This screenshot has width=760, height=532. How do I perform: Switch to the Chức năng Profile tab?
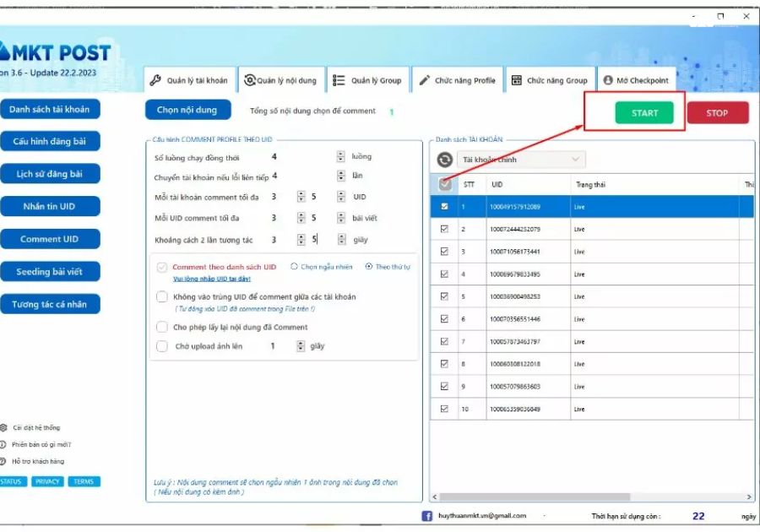(x=457, y=80)
